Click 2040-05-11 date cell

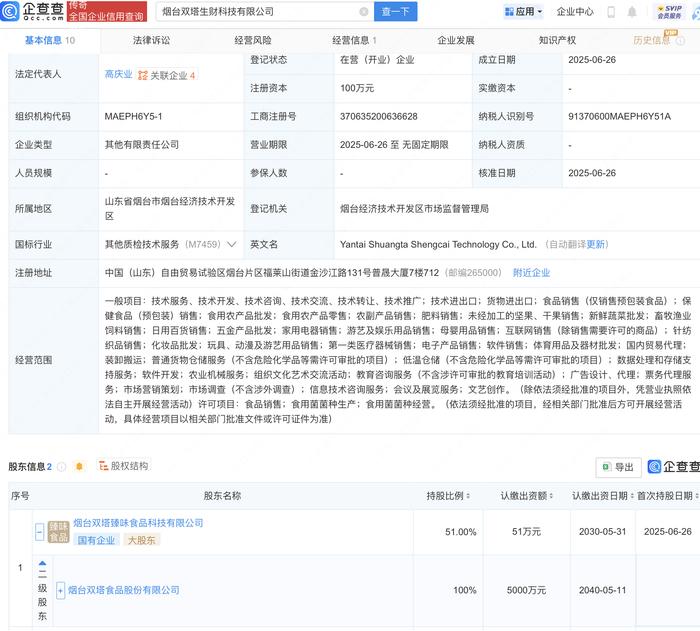coord(602,590)
